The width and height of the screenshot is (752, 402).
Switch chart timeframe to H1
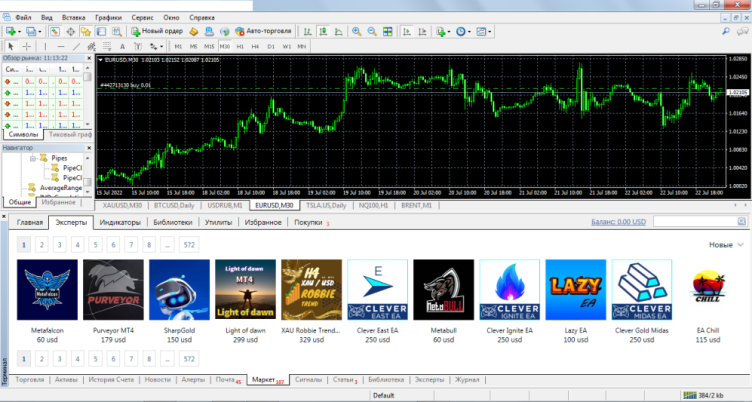pyautogui.click(x=240, y=46)
